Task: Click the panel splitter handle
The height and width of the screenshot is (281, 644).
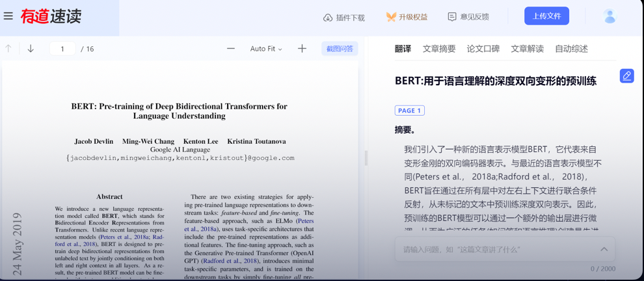Action: (x=366, y=158)
